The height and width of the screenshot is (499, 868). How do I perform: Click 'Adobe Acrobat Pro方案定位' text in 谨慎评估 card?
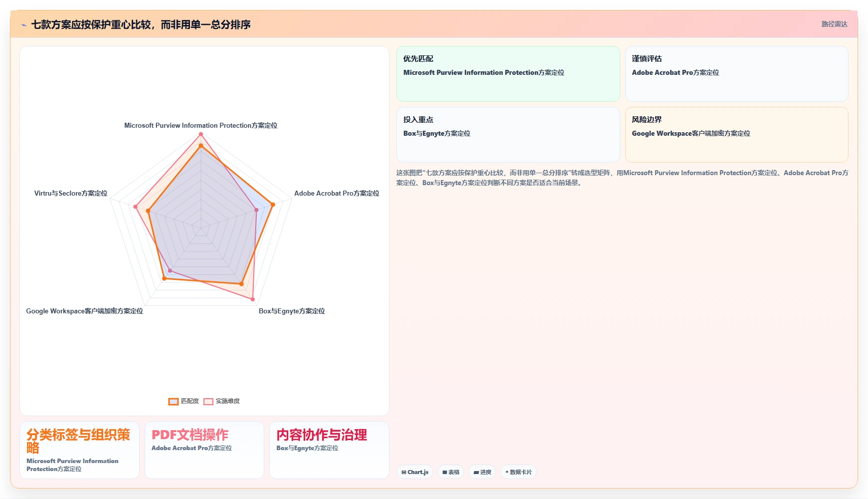(676, 72)
